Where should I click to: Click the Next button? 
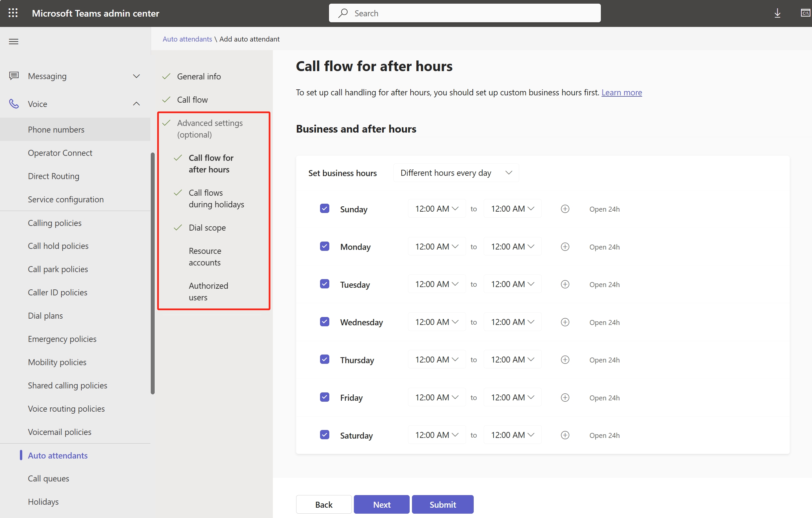click(x=381, y=504)
